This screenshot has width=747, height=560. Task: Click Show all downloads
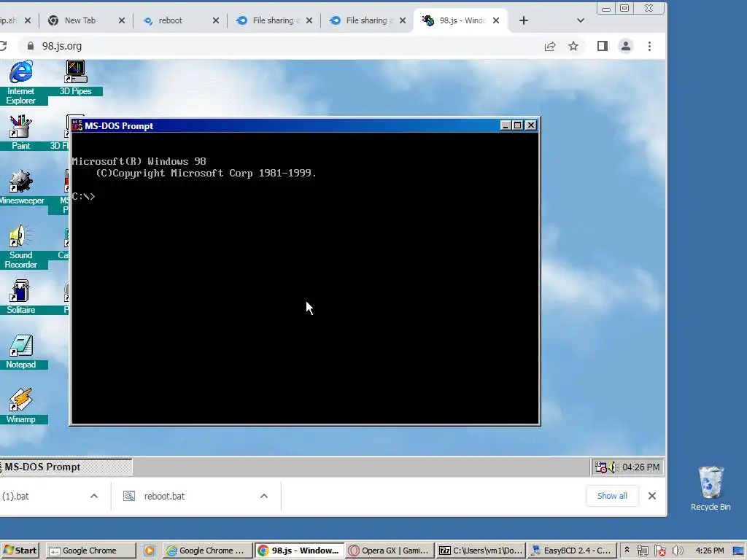pyautogui.click(x=612, y=496)
